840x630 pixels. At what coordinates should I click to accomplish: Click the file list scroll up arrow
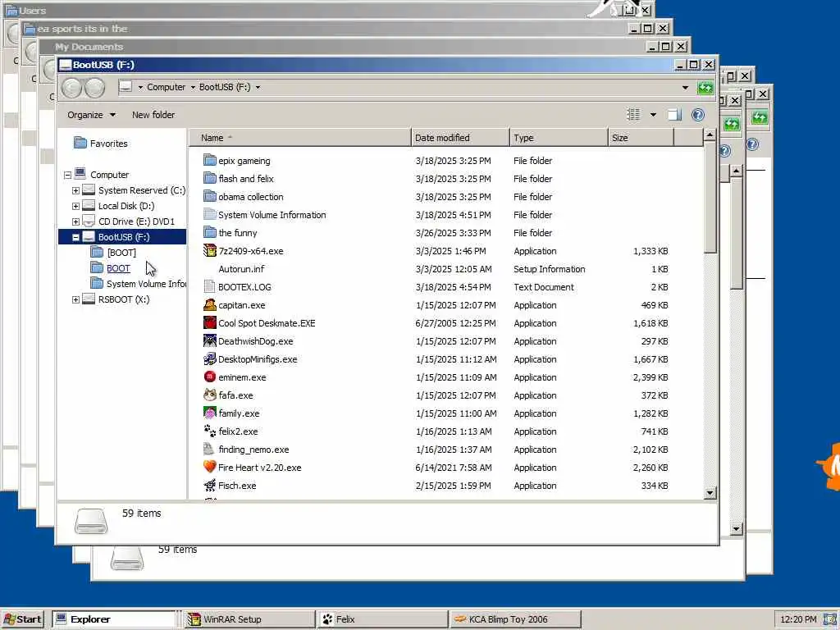tap(710, 135)
